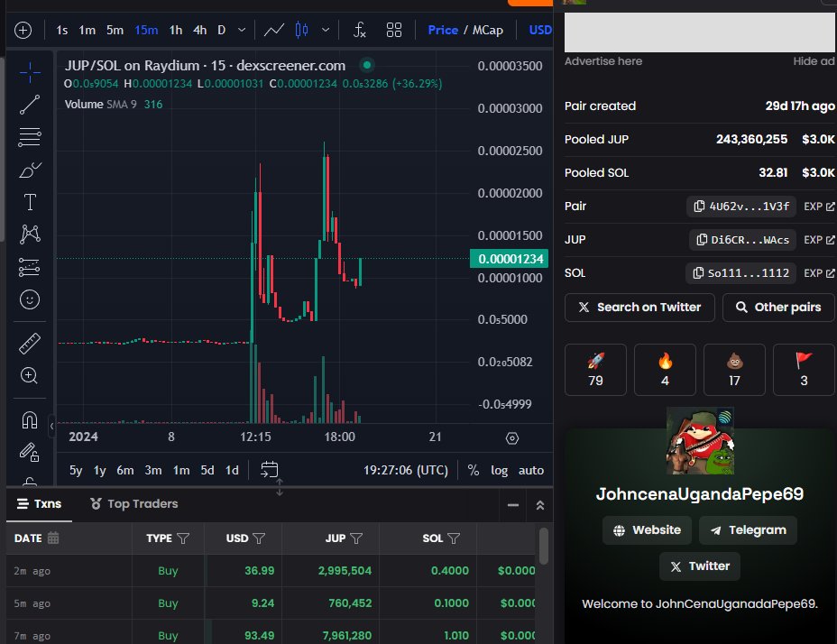Toggle percent scale

[473, 471]
